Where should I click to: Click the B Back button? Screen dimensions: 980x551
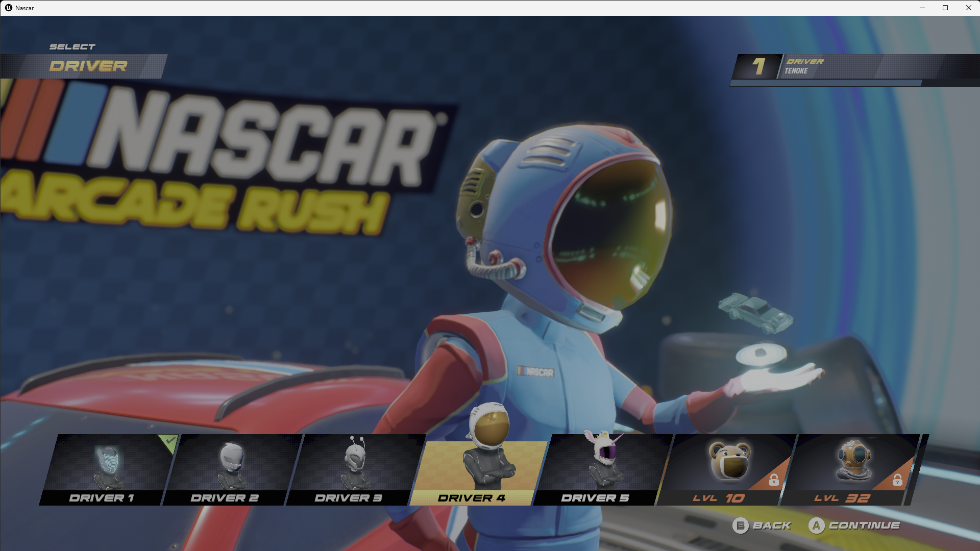762,525
